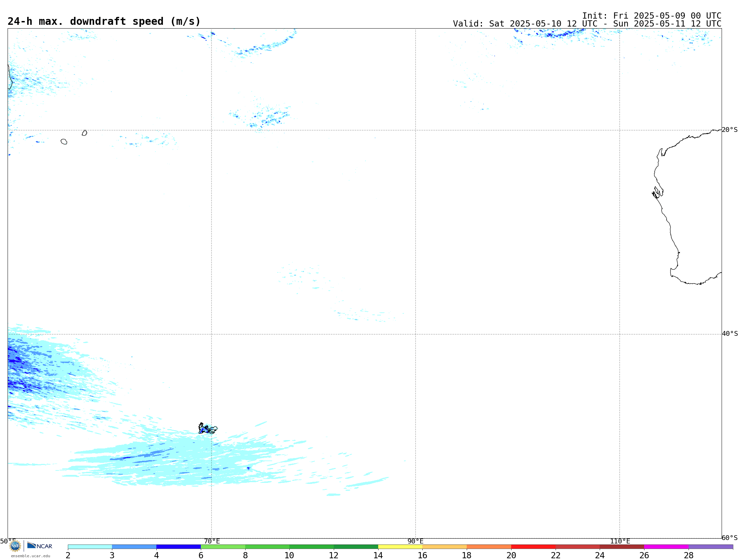Click the Mauritius island outline near 20°S
The image size is (744, 560).
[x=84, y=133]
